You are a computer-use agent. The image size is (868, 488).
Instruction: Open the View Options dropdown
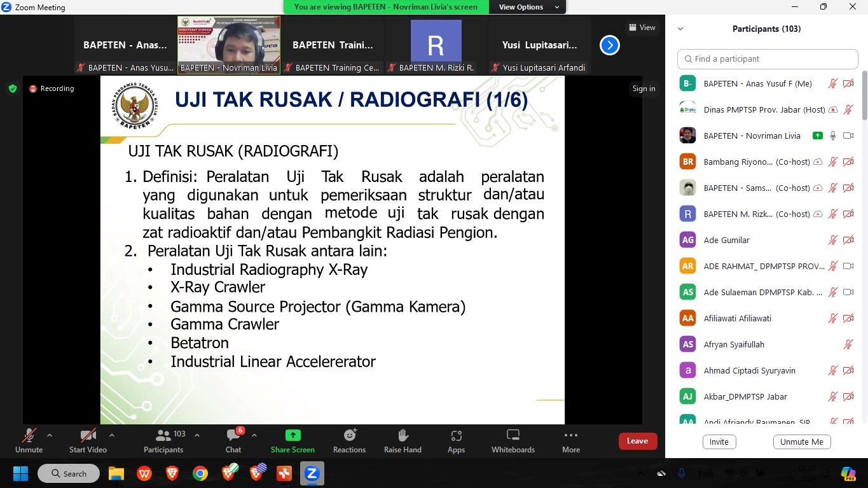[529, 7]
